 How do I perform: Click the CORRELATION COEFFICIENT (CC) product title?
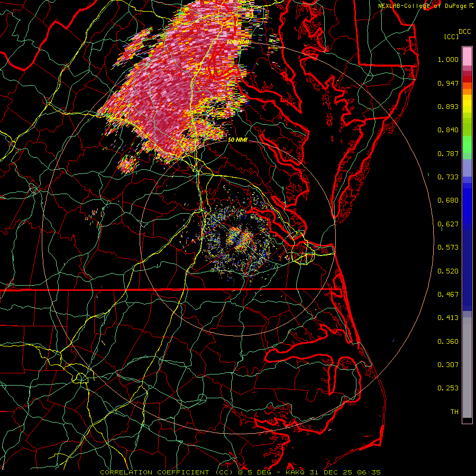[x=167, y=472]
